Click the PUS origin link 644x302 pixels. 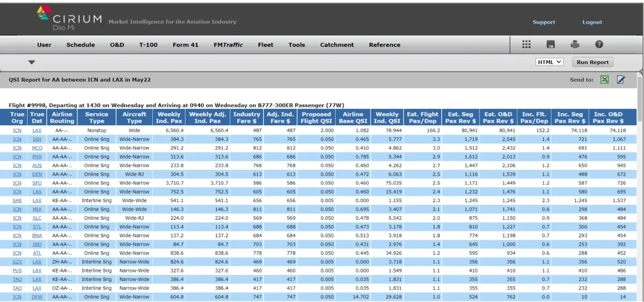17,271
